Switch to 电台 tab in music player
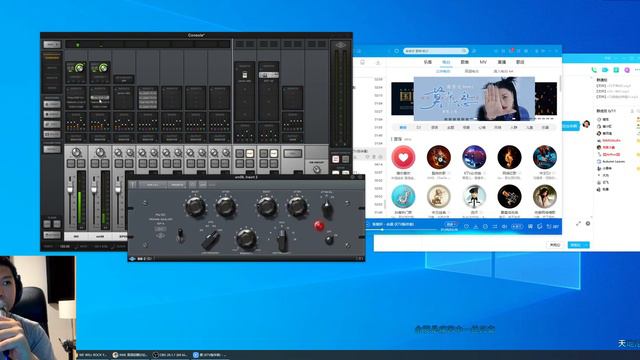 (446, 62)
